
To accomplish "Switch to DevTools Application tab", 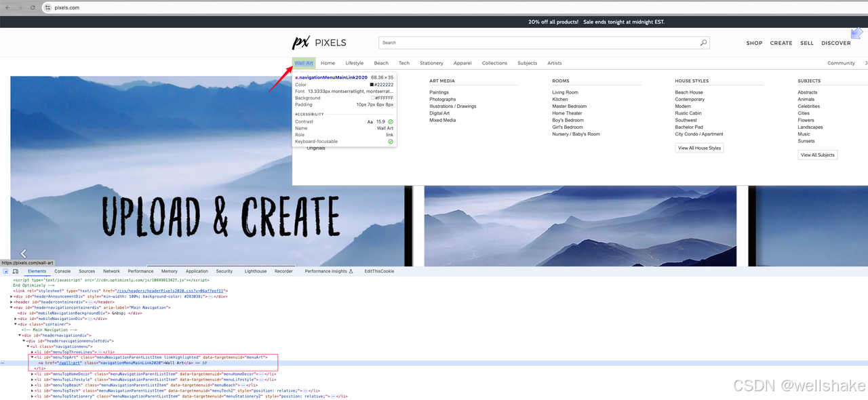I will pyautogui.click(x=197, y=271).
